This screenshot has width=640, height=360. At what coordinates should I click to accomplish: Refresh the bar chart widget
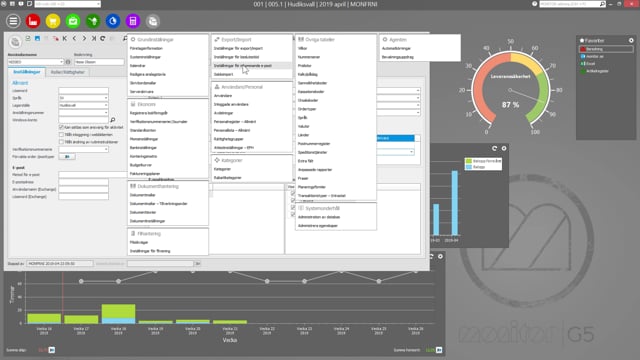coord(494,148)
